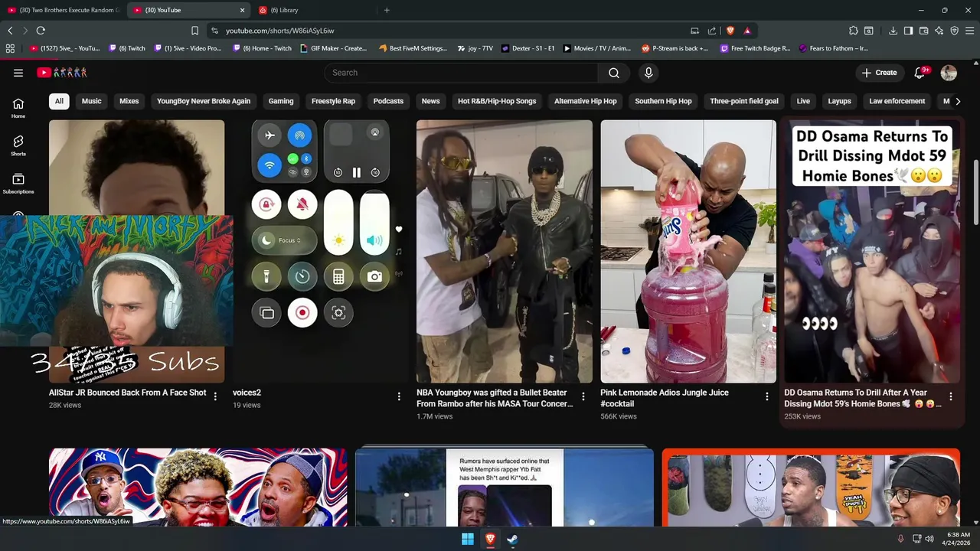Open Brave Rewards triangle icon
This screenshot has height=551, width=980.
point(746,31)
